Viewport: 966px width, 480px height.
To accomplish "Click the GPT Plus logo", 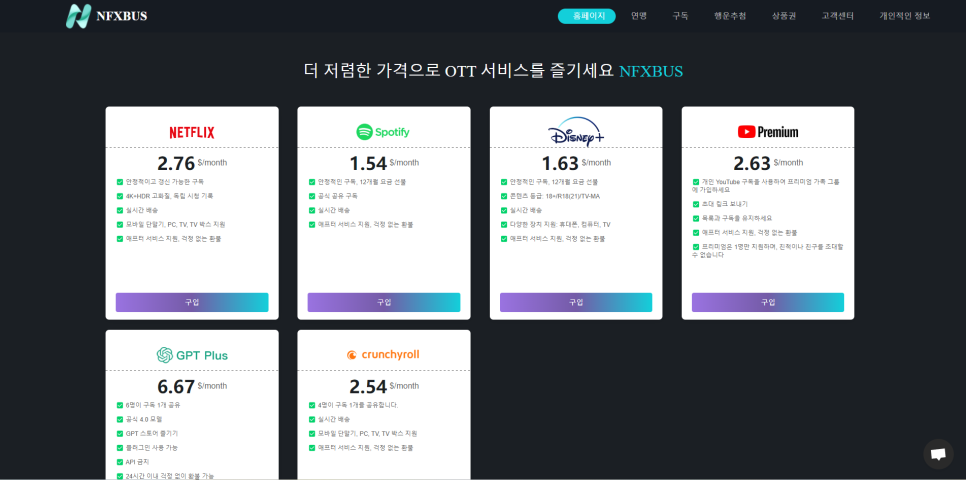I will [x=192, y=356].
